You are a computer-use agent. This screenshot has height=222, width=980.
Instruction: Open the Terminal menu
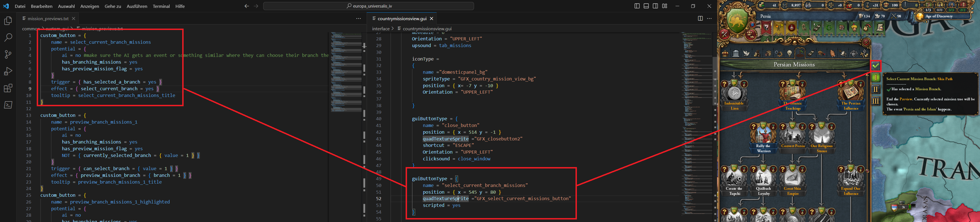click(161, 6)
